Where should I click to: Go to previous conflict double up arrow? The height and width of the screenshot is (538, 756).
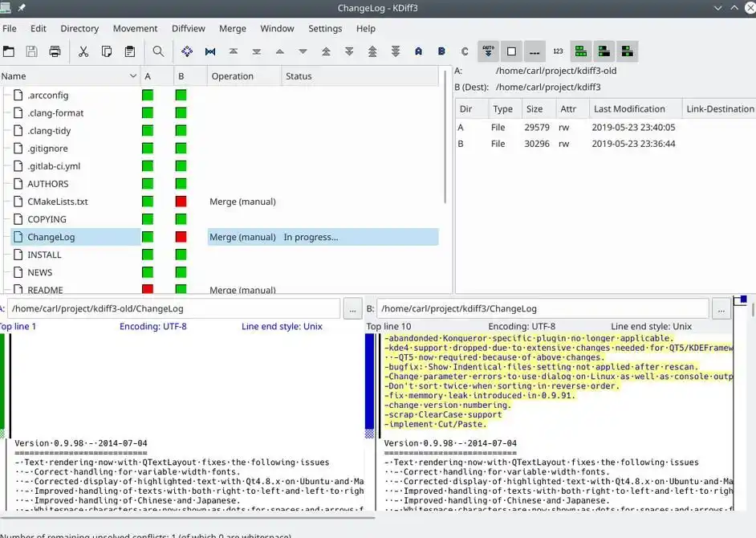click(326, 51)
